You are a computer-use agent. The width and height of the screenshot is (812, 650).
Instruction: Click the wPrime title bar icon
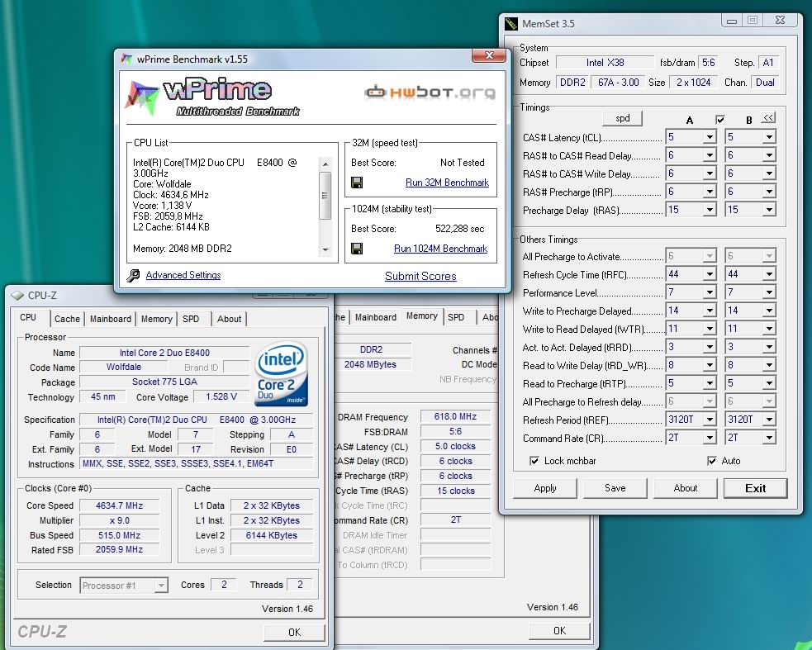tap(126, 59)
